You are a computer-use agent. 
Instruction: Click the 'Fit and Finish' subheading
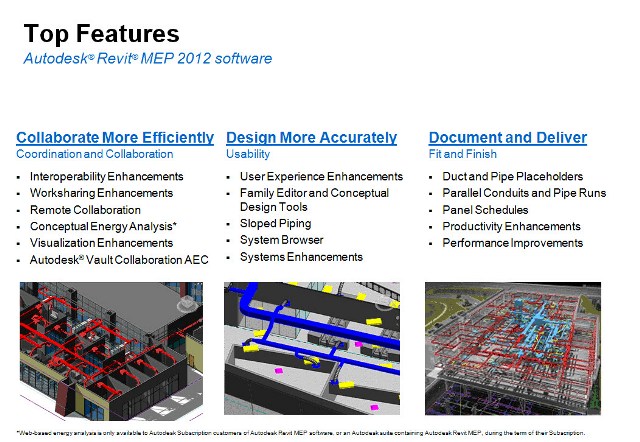point(462,154)
